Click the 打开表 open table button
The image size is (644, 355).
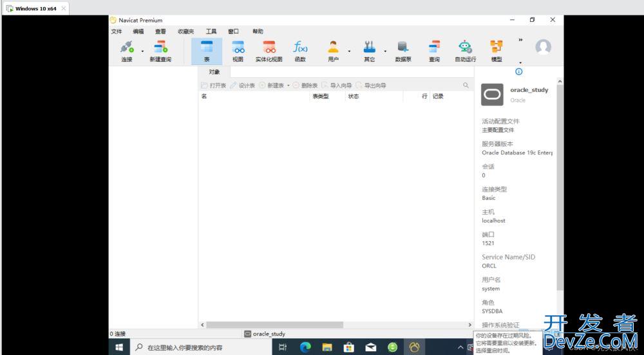[214, 86]
